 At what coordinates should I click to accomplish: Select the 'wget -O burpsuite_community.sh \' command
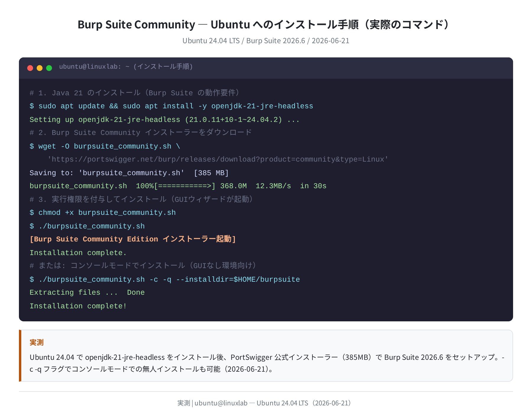point(105,146)
